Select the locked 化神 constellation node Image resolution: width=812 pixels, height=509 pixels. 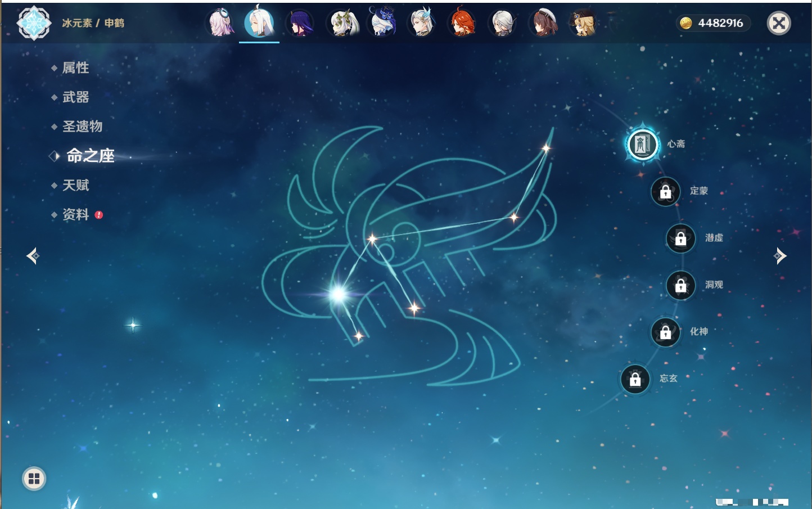[x=665, y=332]
